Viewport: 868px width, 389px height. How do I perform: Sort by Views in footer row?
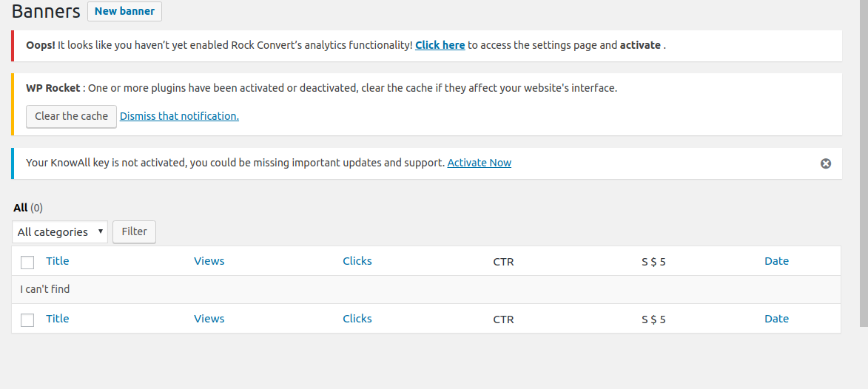pos(209,319)
